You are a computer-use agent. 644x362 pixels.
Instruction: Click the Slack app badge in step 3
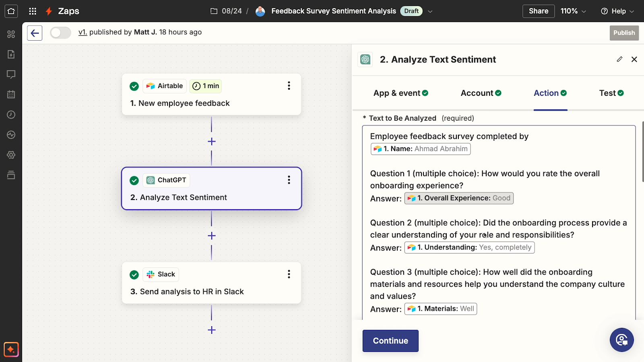[x=161, y=274]
